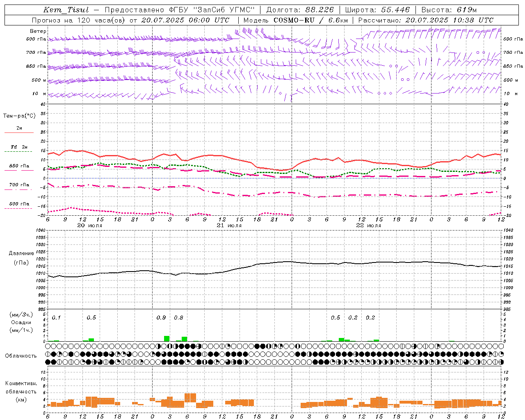
Task: Click the Ветер wind panel label
Action: [38, 31]
